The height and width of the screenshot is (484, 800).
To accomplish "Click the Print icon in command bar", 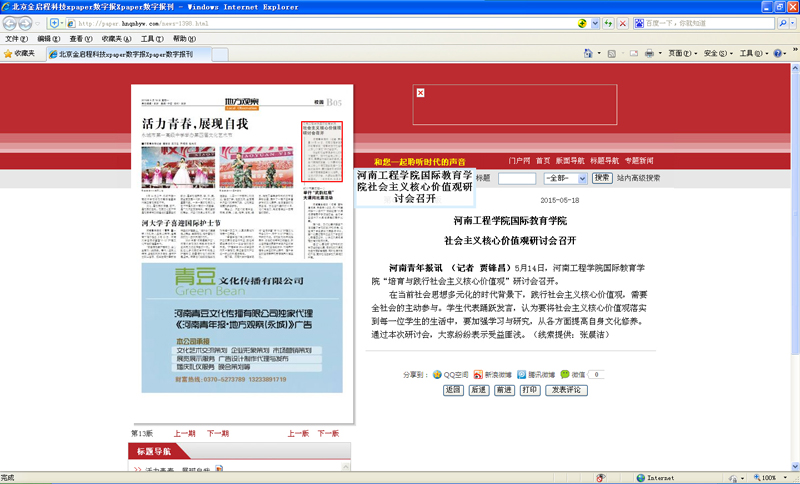I will (649, 54).
